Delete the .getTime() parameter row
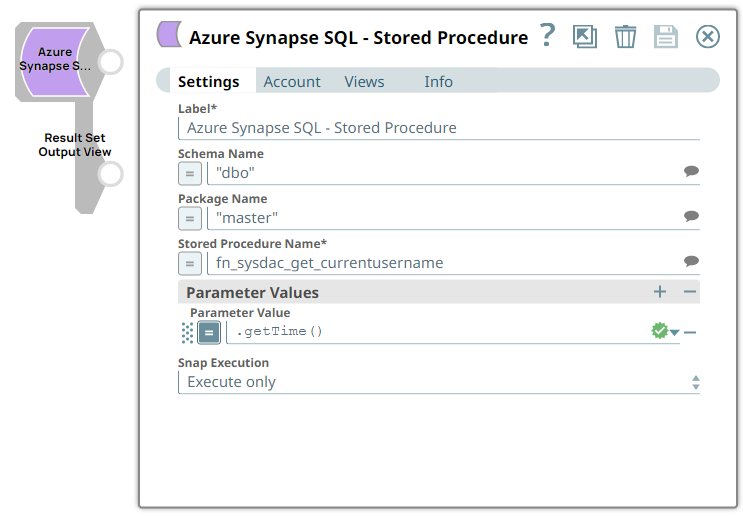The image size is (743, 516). (690, 333)
